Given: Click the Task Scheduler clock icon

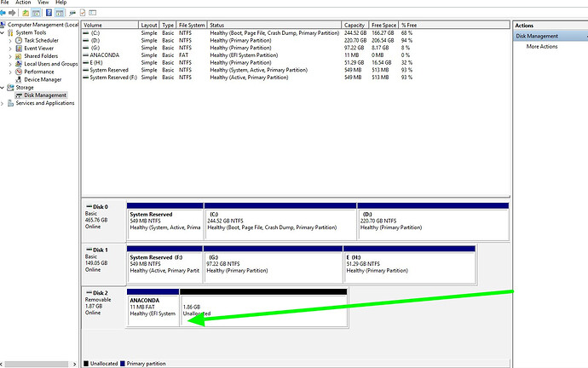Looking at the screenshot, I should 19,41.
